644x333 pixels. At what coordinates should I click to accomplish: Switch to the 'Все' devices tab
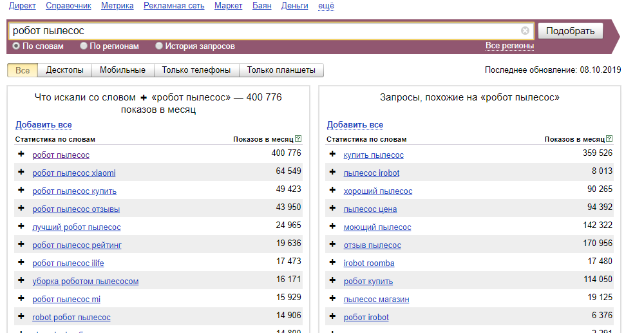coord(23,70)
